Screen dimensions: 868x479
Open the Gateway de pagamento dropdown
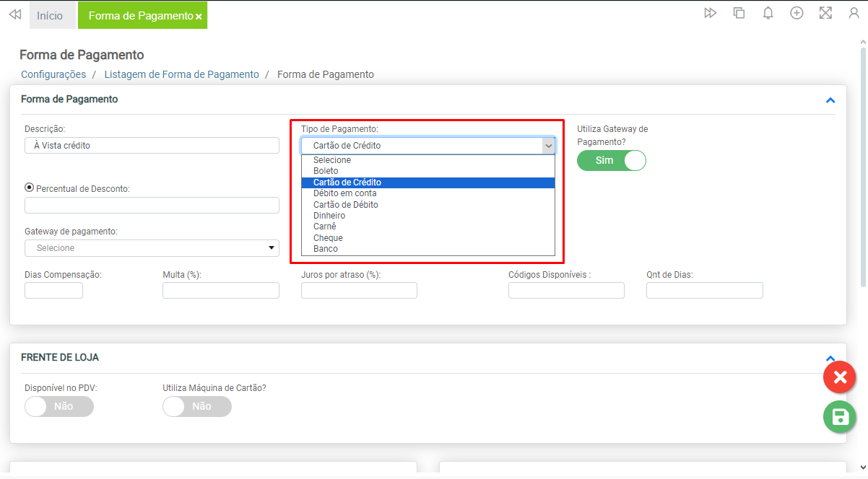coord(152,248)
